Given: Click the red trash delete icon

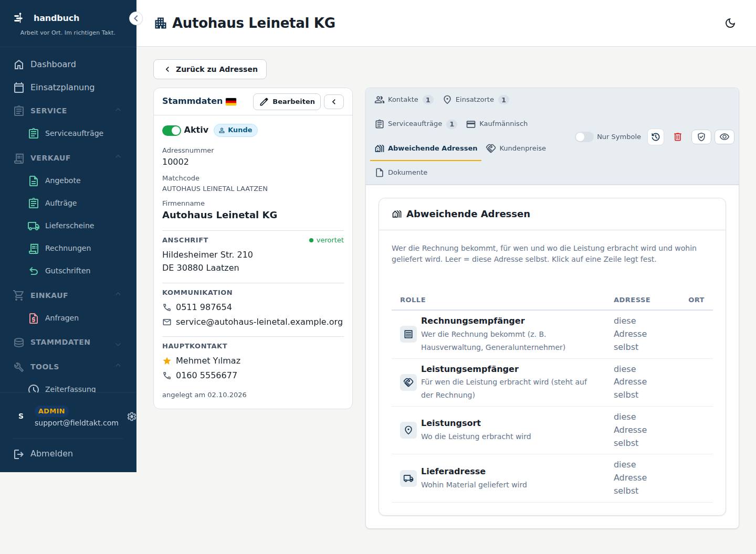Looking at the screenshot, I should point(678,137).
